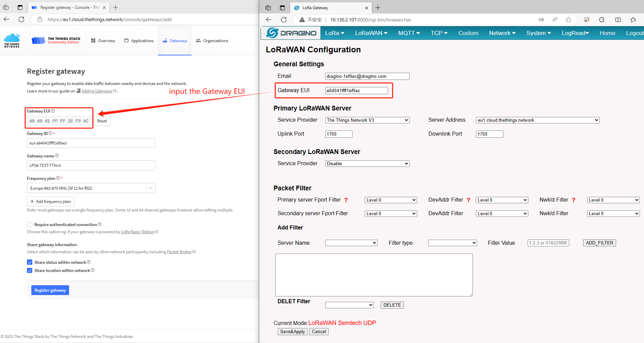Uncheck Share location within network
This screenshot has width=644, height=343.
(x=30, y=271)
